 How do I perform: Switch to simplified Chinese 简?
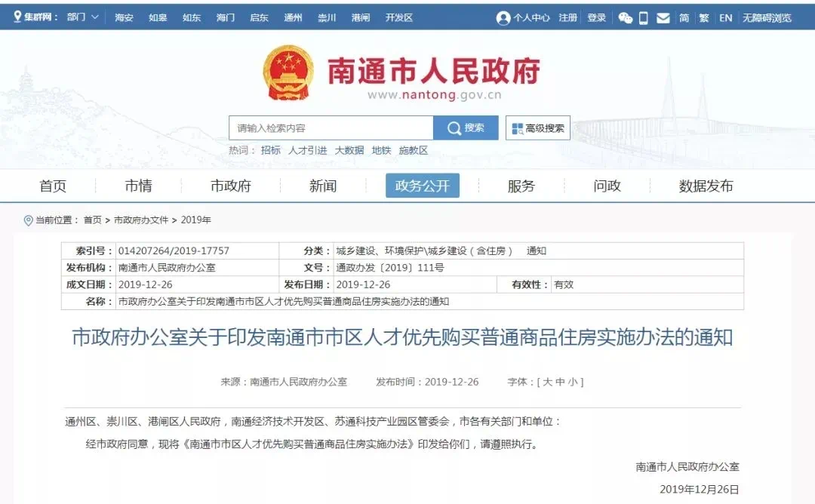point(684,17)
